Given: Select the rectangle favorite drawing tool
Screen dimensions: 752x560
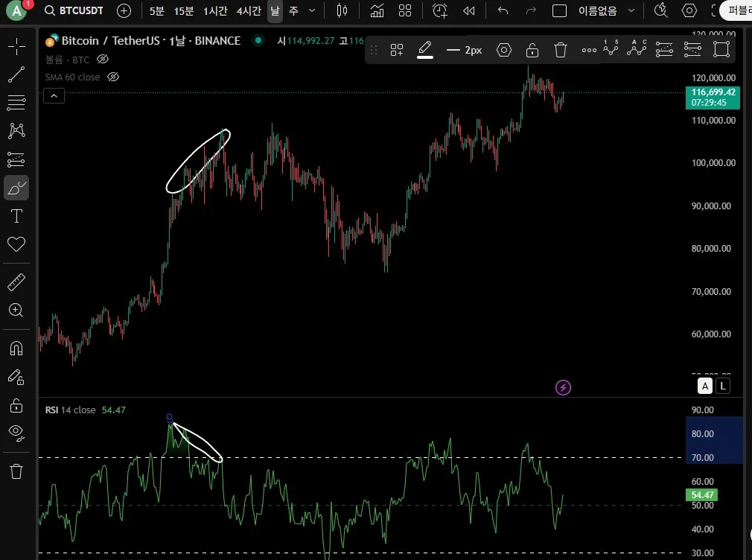Looking at the screenshot, I should (721, 49).
